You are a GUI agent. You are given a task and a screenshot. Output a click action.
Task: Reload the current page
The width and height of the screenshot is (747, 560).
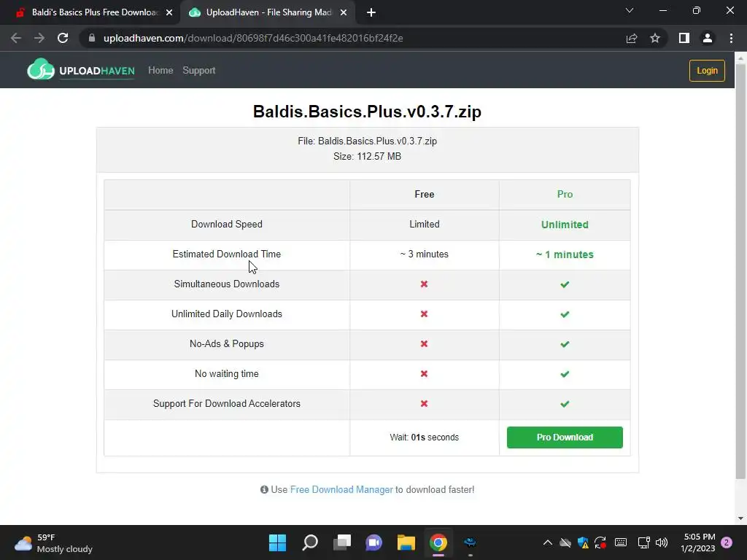click(63, 38)
